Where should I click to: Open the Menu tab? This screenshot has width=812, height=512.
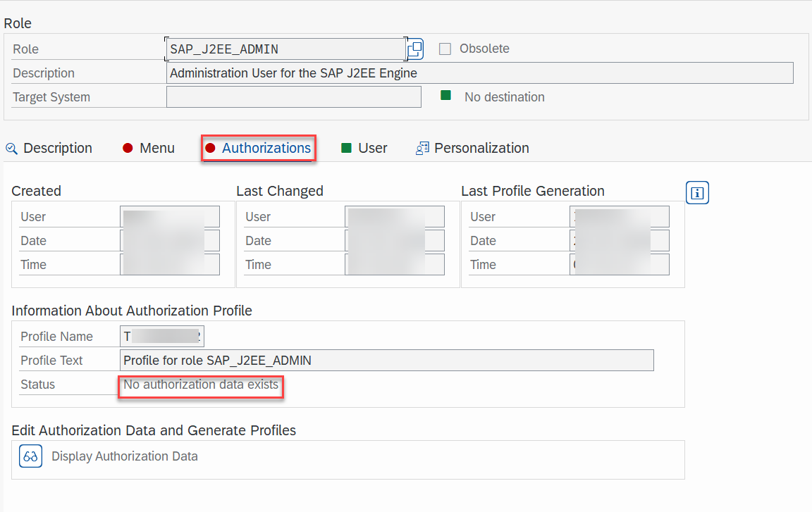pyautogui.click(x=157, y=148)
